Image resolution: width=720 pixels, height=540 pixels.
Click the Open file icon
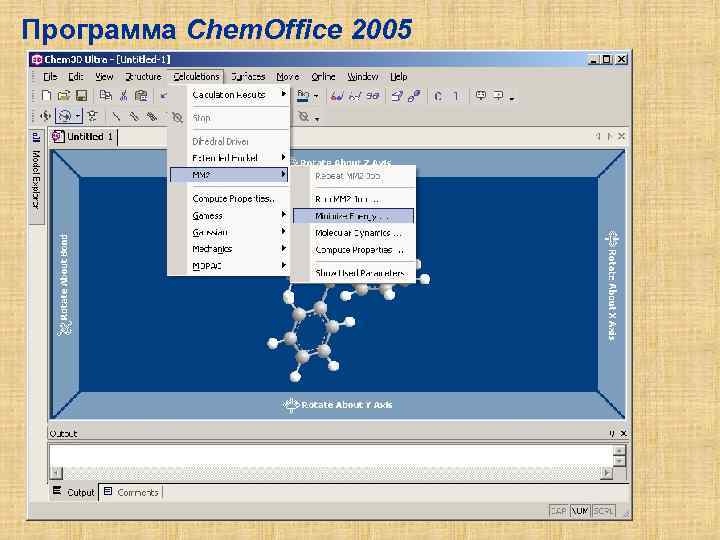63,96
